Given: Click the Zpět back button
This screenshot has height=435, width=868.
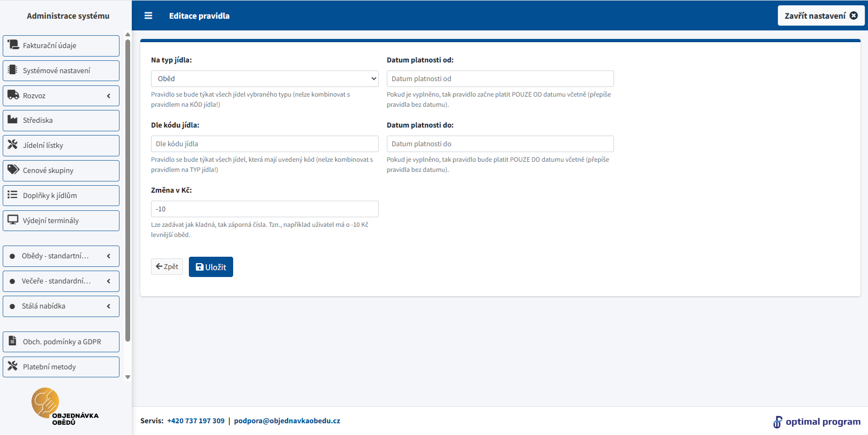Looking at the screenshot, I should coord(167,266).
